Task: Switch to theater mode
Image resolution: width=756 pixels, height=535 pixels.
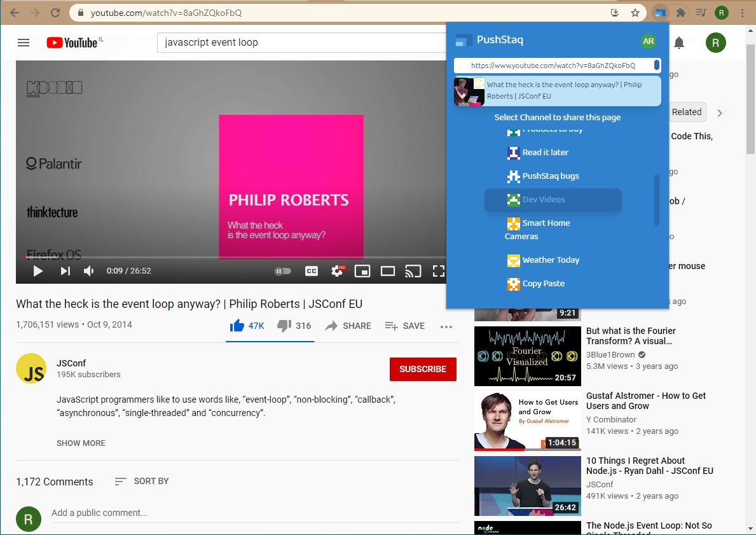Action: [x=388, y=271]
